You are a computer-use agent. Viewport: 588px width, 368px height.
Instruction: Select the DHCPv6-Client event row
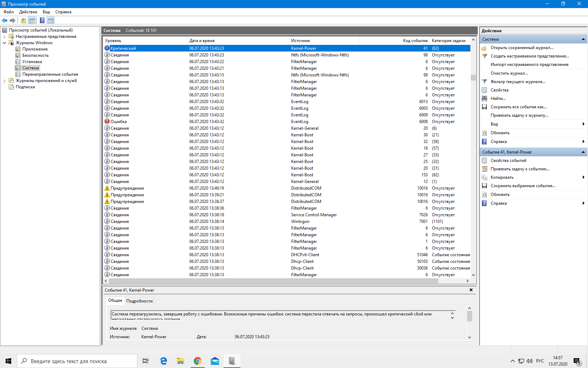pyautogui.click(x=287, y=255)
